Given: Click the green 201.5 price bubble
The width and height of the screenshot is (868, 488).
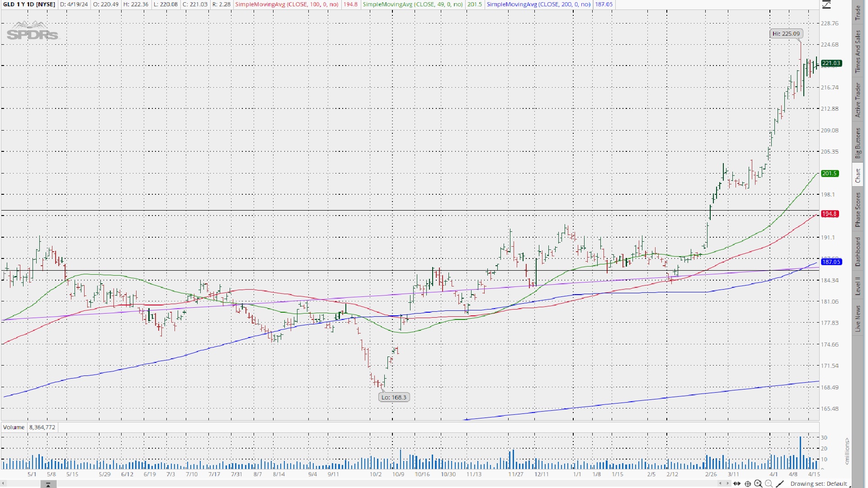Looking at the screenshot, I should point(830,174).
